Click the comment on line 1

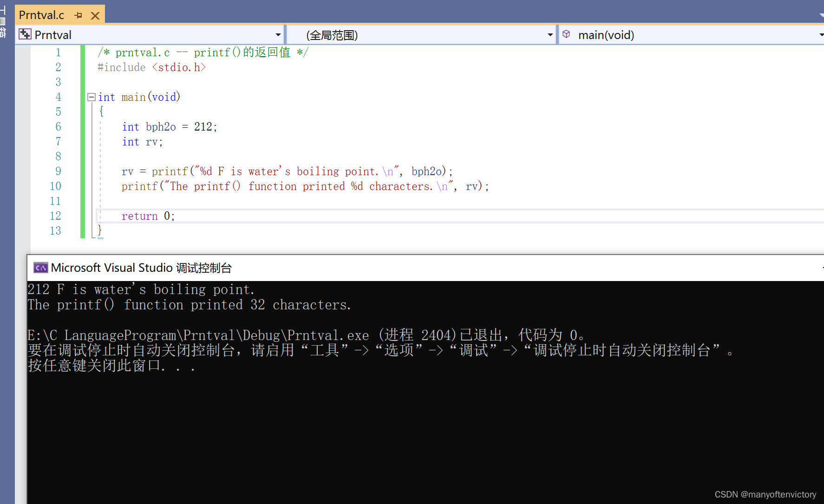(x=203, y=52)
